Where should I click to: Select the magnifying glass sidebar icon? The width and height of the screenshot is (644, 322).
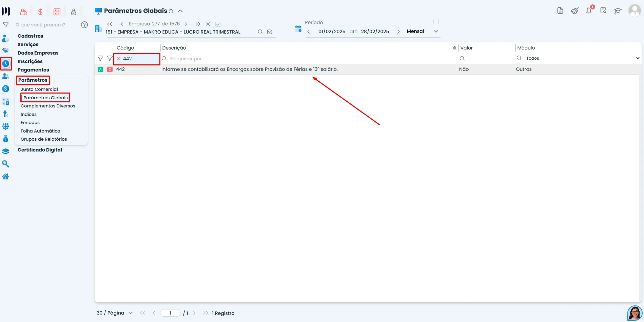(x=6, y=164)
